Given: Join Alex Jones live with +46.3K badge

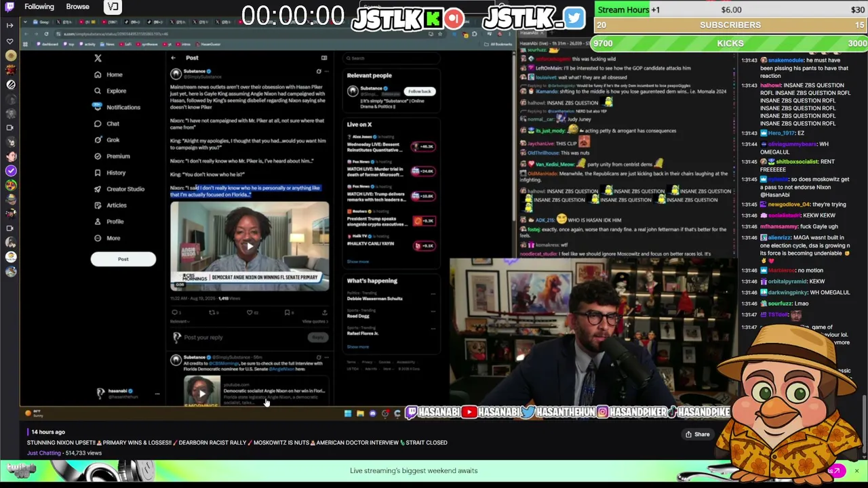Looking at the screenshot, I should click(424, 146).
